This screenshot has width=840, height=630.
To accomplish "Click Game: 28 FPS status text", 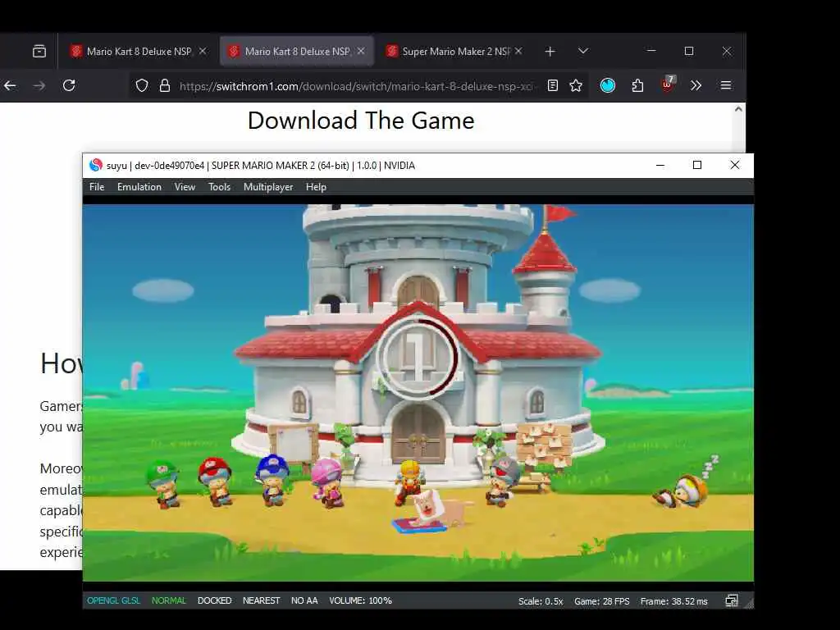I will (x=602, y=601).
